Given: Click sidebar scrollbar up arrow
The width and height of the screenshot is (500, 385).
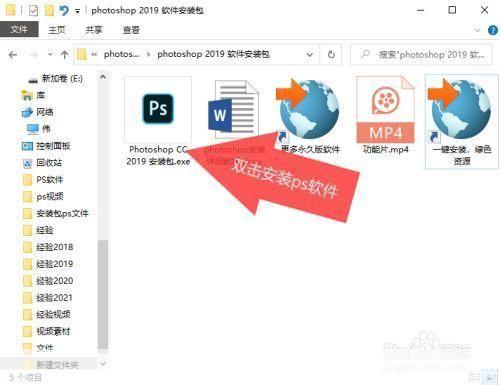Looking at the screenshot, I should coord(103,77).
